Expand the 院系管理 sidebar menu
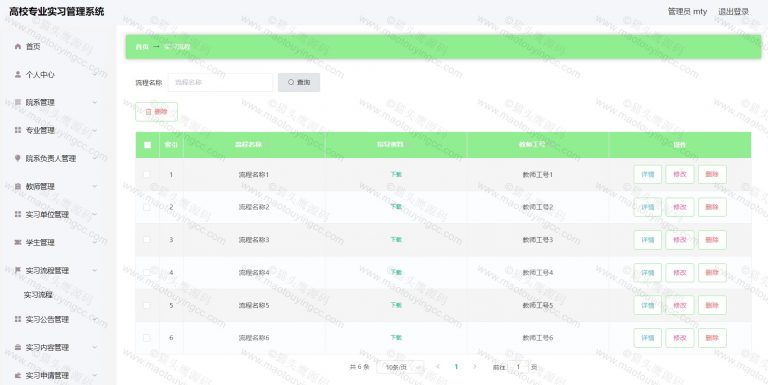The width and height of the screenshot is (768, 385). coord(58,102)
